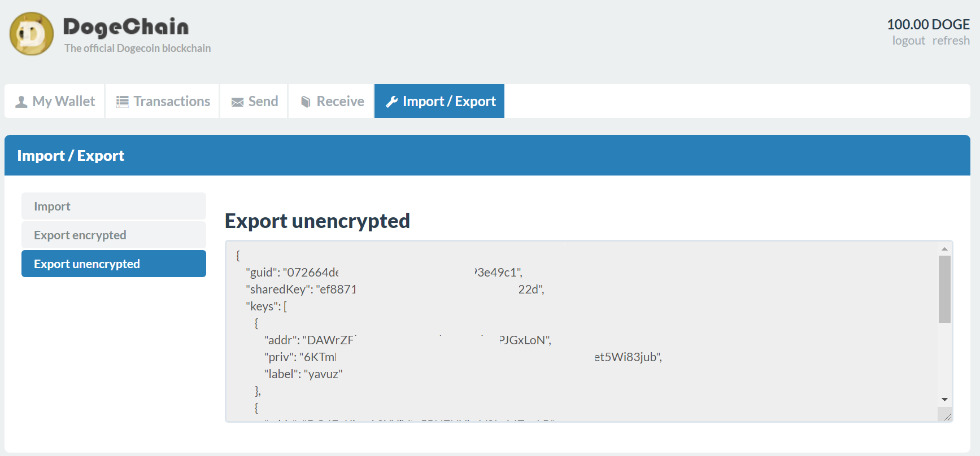Click the Export unencrypted heading
The height and width of the screenshot is (456, 980).
(x=317, y=221)
